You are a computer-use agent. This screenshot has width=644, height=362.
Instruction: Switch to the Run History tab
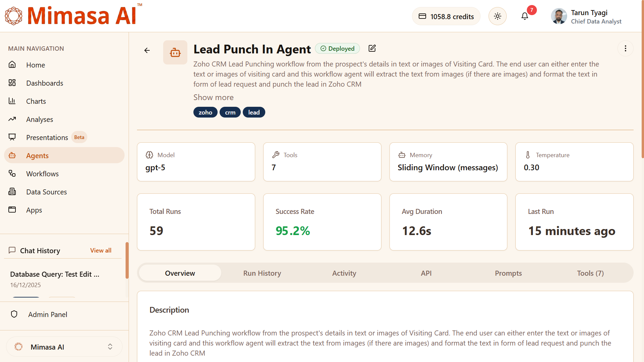click(x=262, y=273)
